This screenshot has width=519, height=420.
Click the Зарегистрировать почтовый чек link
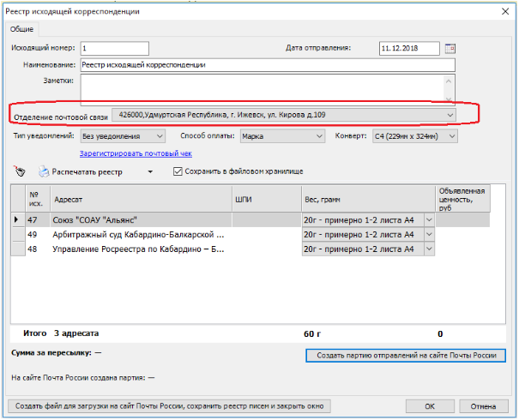tap(136, 153)
